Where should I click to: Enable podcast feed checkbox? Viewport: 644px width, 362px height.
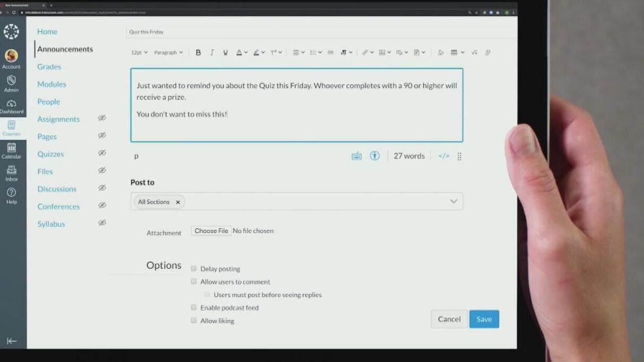point(193,307)
